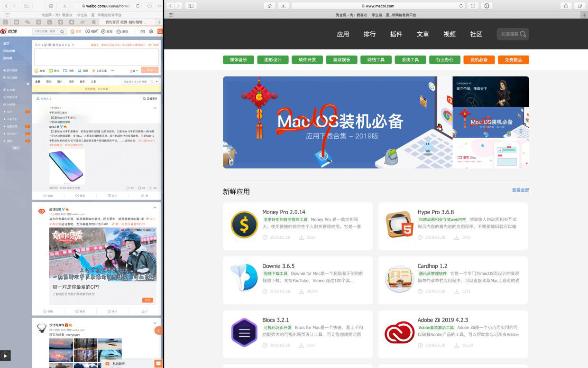Open 排行 menu on macbl

[x=369, y=34]
